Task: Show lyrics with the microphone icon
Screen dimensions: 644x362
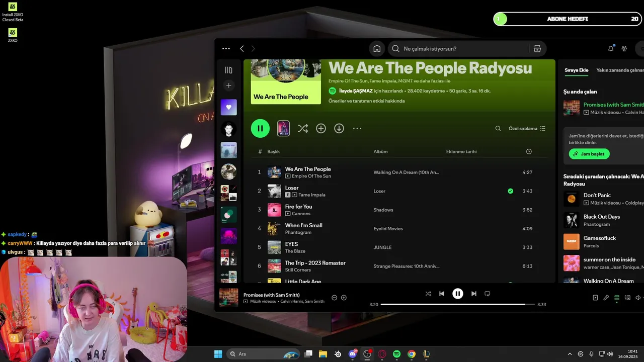Action: coord(606,298)
